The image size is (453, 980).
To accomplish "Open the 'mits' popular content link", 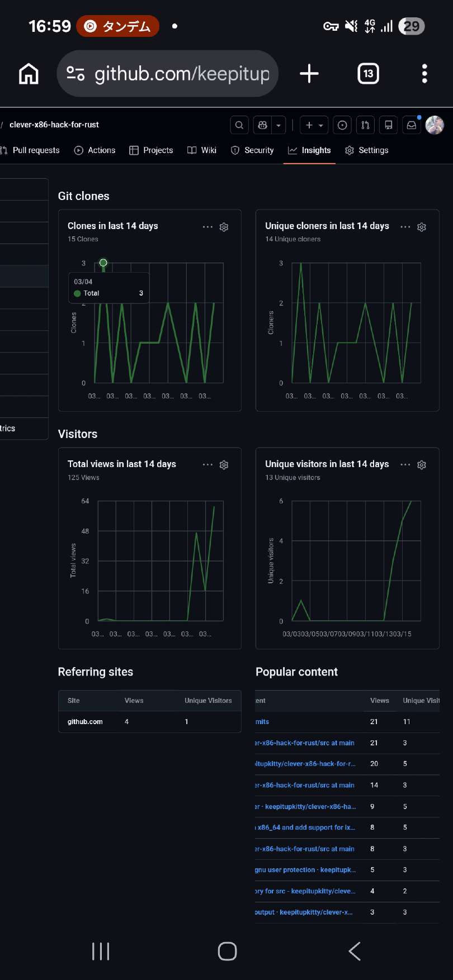I will point(262,722).
